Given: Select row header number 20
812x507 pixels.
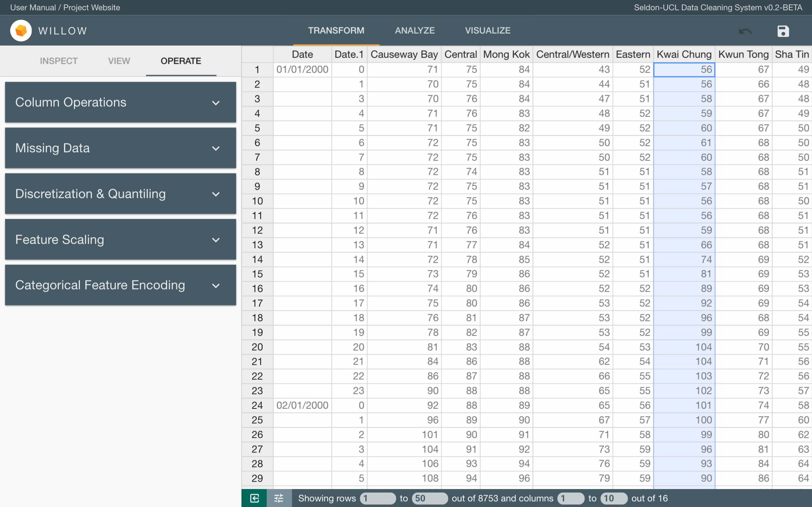Looking at the screenshot, I should [x=257, y=347].
